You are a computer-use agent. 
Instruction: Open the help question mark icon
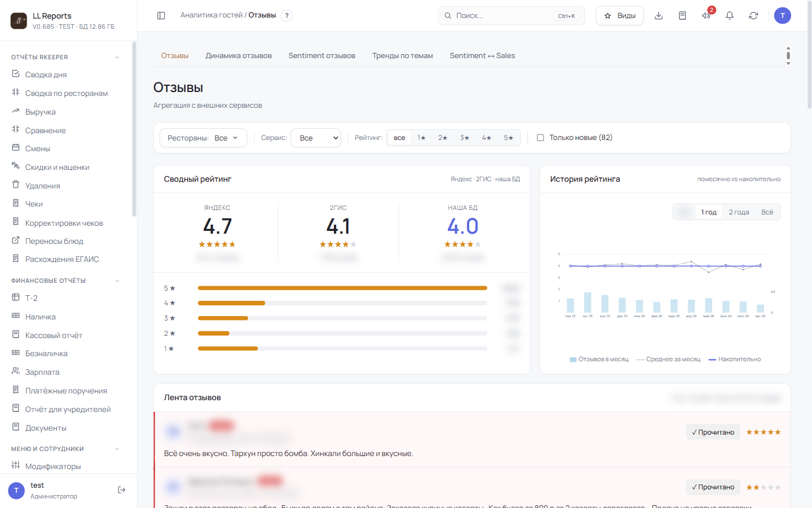tap(286, 16)
